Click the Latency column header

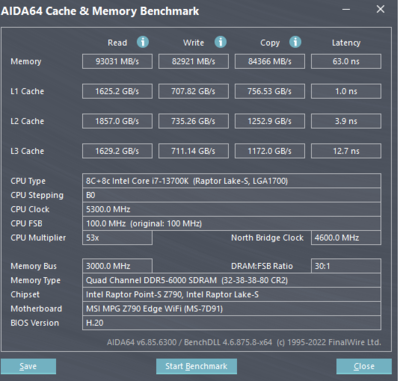click(x=346, y=43)
